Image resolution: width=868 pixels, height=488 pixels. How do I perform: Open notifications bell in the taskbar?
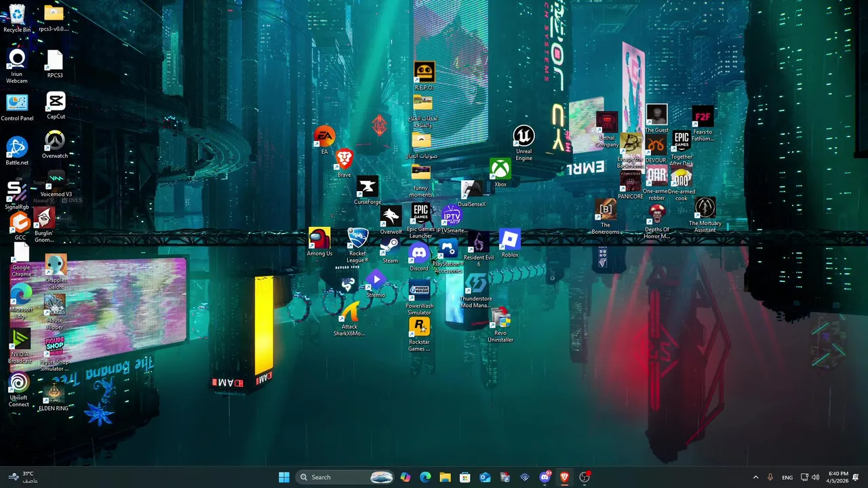click(x=856, y=477)
